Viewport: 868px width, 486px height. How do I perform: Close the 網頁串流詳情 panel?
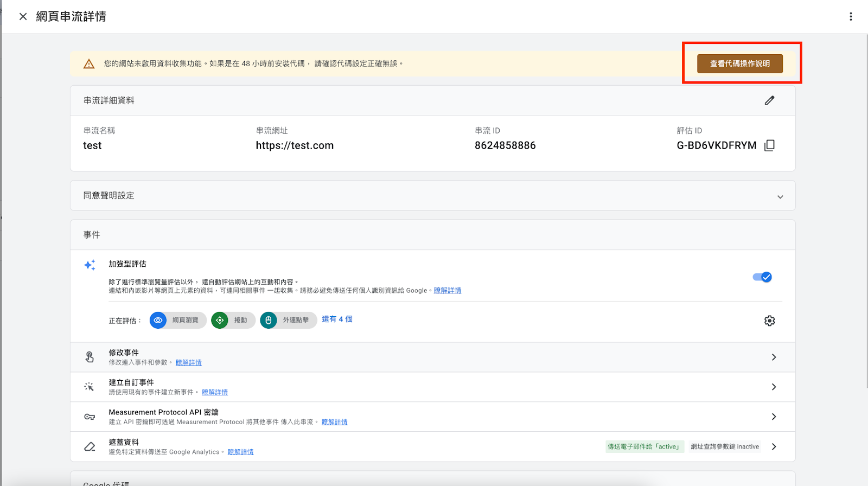pos(23,16)
